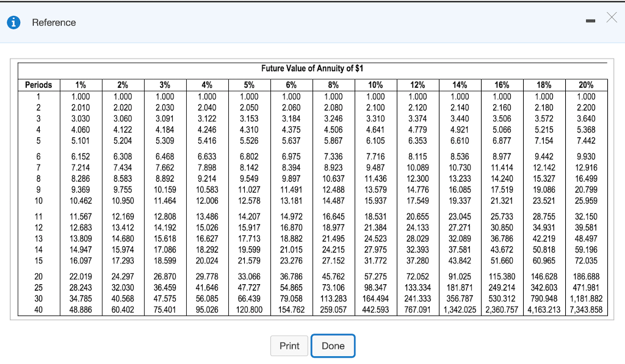The width and height of the screenshot is (625, 364).
Task: Click the value 120.800
Action: [249, 310]
